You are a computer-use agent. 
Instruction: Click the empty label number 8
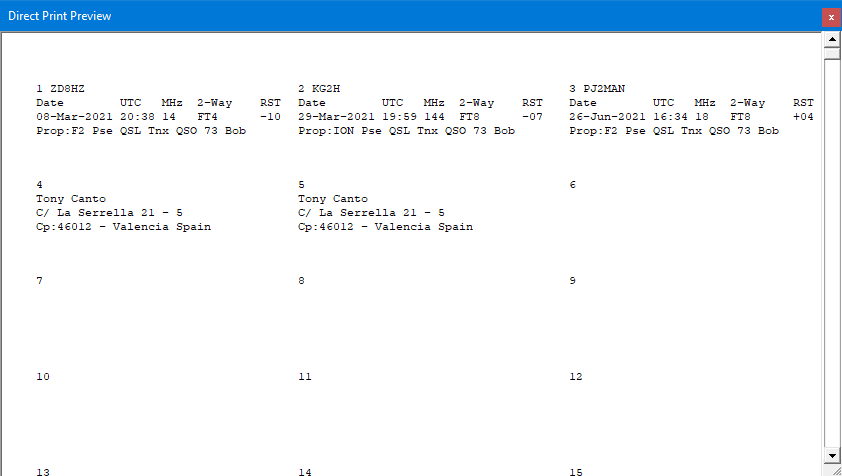(302, 281)
